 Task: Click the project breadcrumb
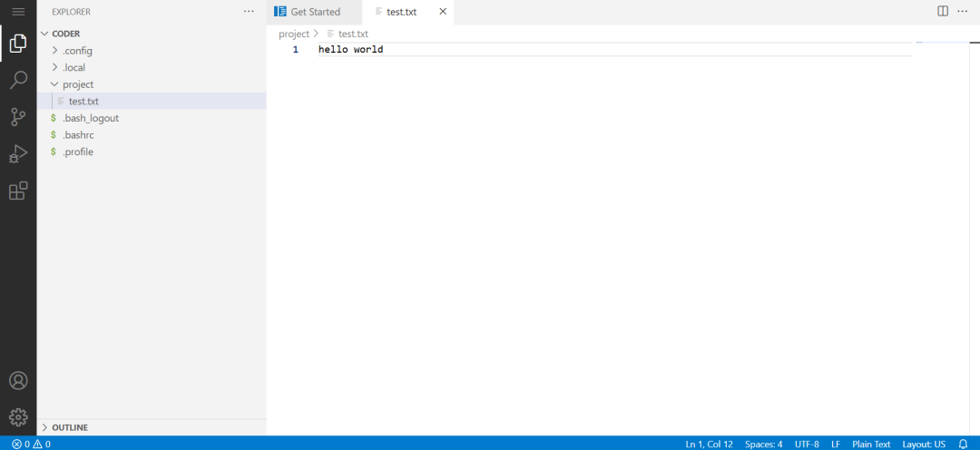294,34
